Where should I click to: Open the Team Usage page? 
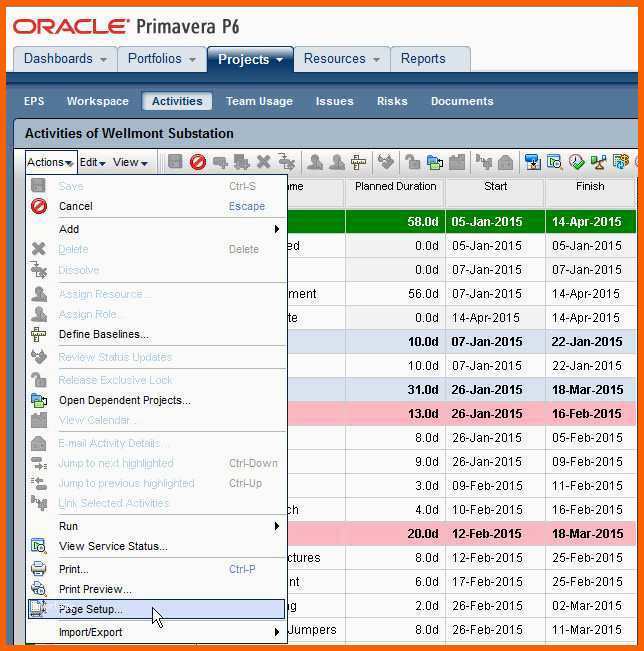[x=259, y=101]
